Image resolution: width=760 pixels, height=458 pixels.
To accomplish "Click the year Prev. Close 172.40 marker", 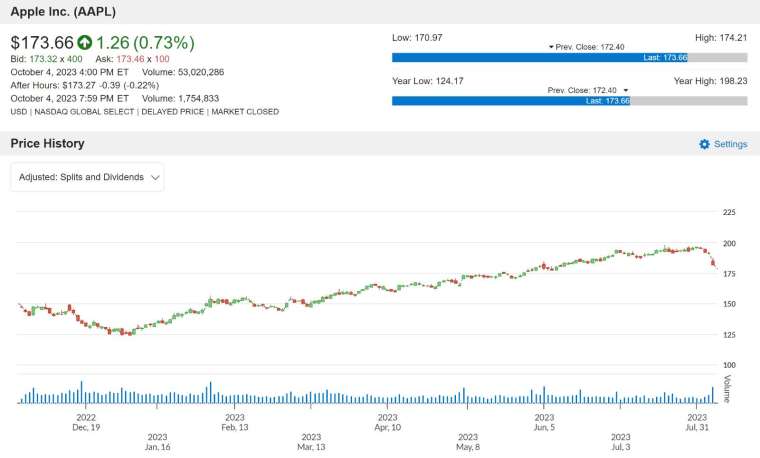I will (587, 90).
